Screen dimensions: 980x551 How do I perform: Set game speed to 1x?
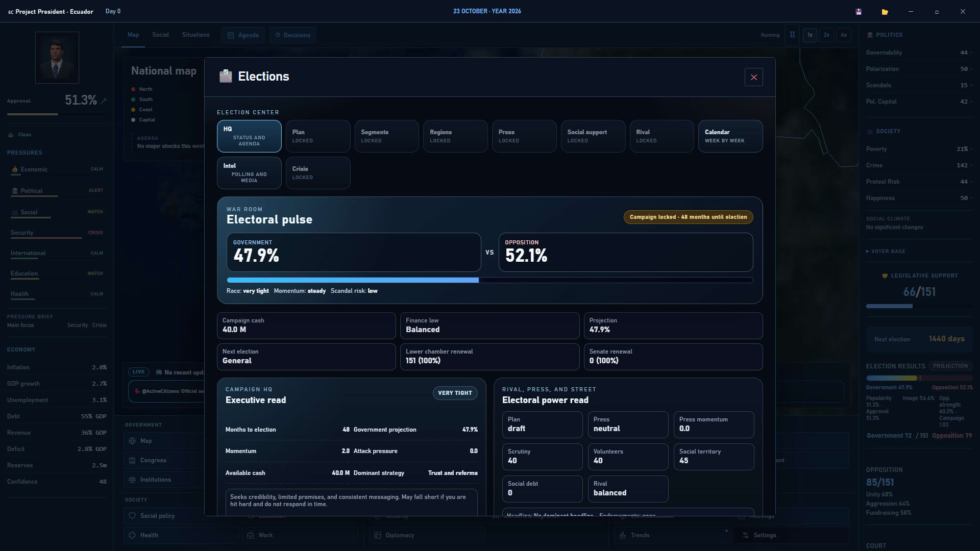pyautogui.click(x=810, y=35)
